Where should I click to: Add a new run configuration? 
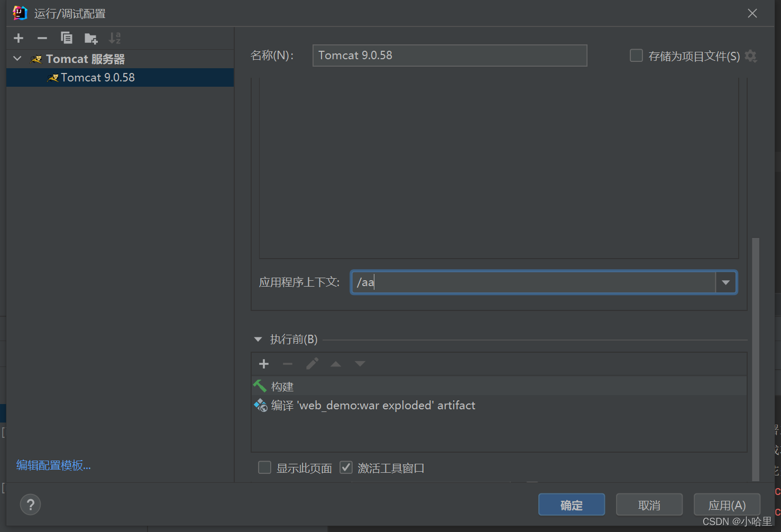(x=19, y=38)
